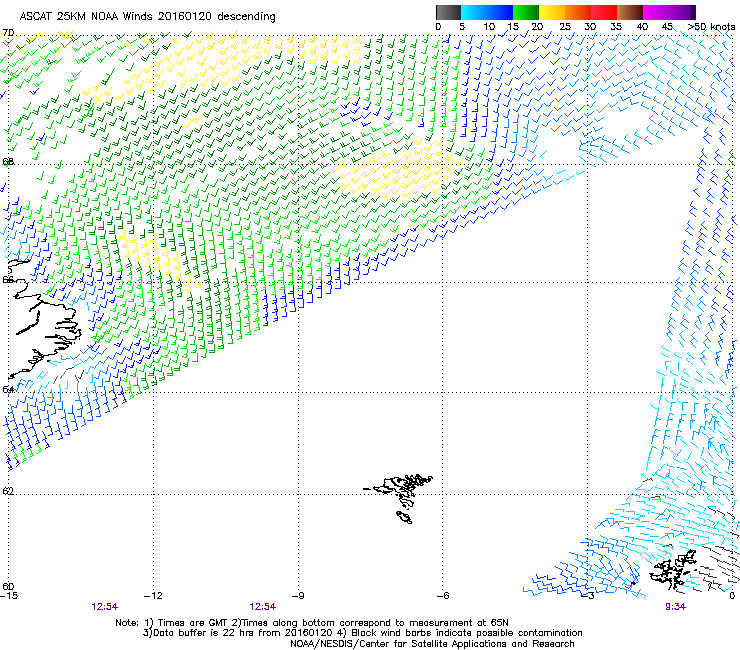Click the '12:54' time label between -15 and -12
This screenshot has height=650, width=740.
(105, 607)
